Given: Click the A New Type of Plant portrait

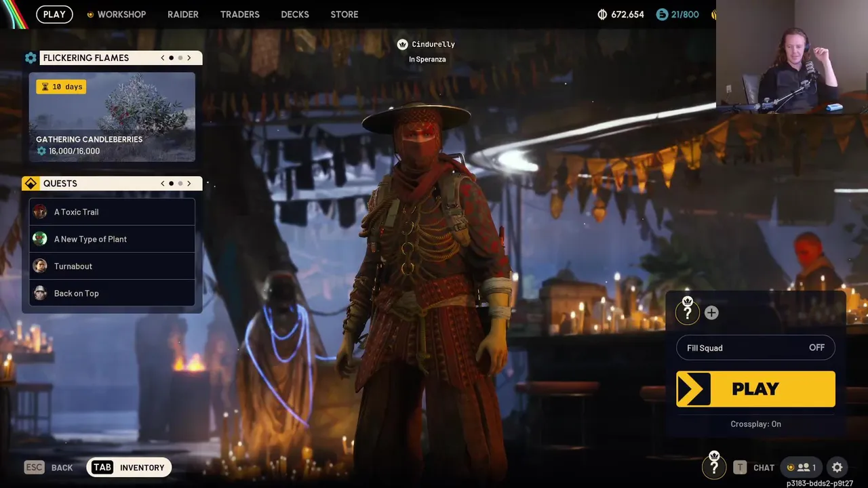Looking at the screenshot, I should click(x=40, y=239).
